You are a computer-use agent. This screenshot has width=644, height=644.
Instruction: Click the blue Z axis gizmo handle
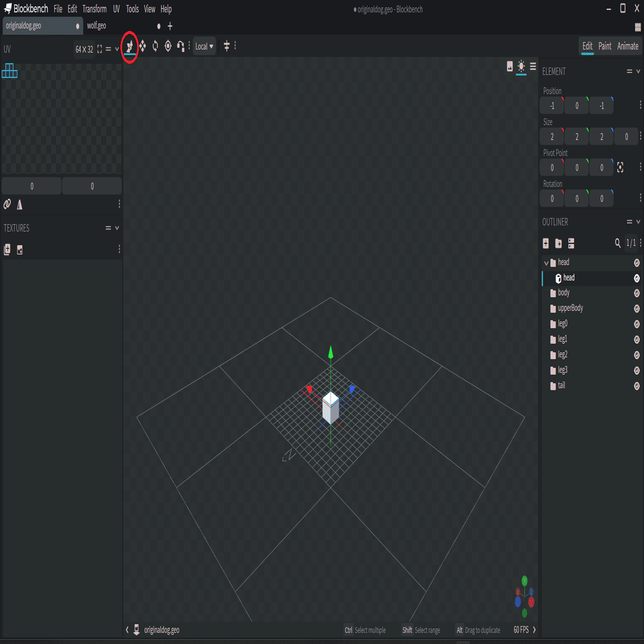(352, 388)
